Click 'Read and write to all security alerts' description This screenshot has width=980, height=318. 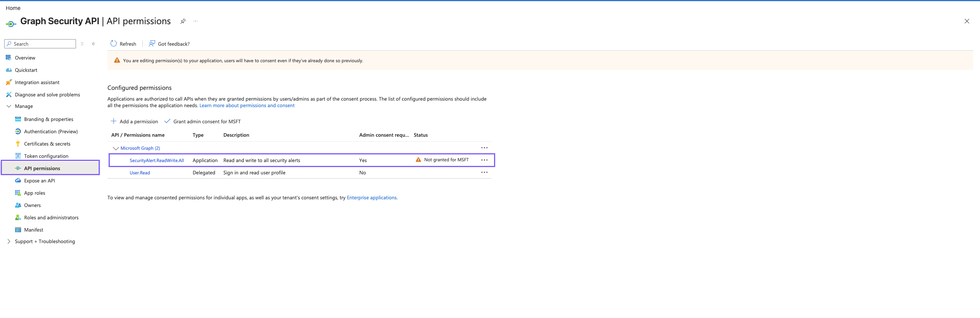[x=262, y=161]
